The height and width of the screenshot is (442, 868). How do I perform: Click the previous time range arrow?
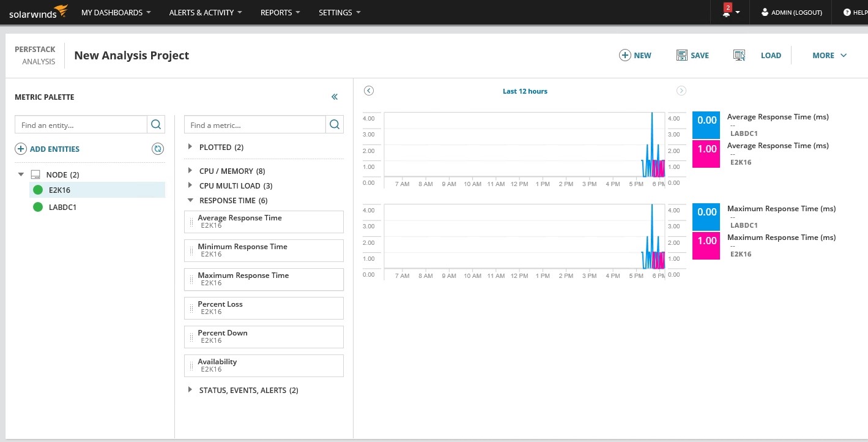369,91
